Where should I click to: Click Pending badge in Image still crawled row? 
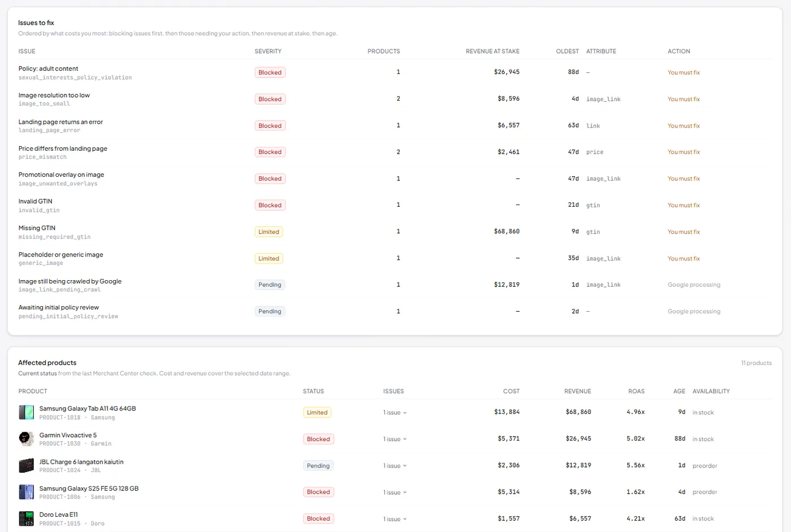tap(270, 285)
